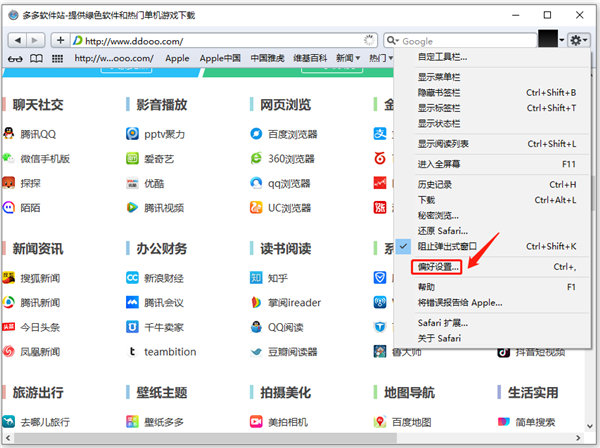Viewport: 600px width, 448px height.
Task: Open the gear settings menu button
Action: click(578, 40)
